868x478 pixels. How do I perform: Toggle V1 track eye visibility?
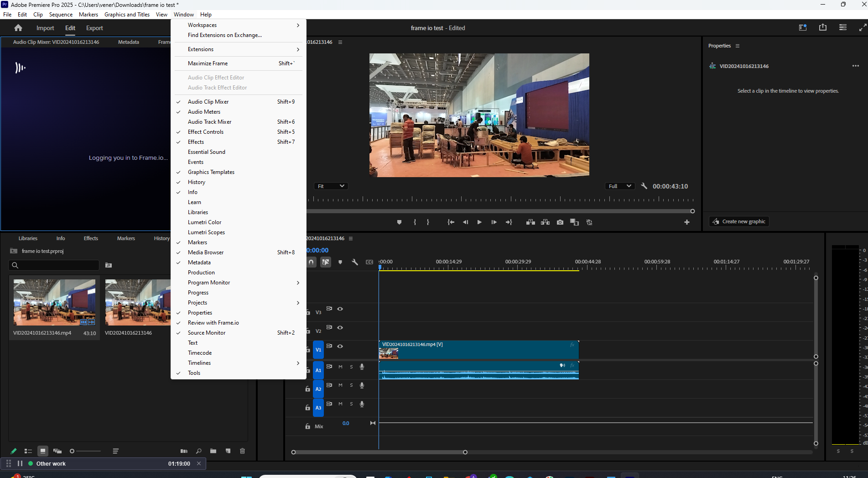pyautogui.click(x=340, y=347)
